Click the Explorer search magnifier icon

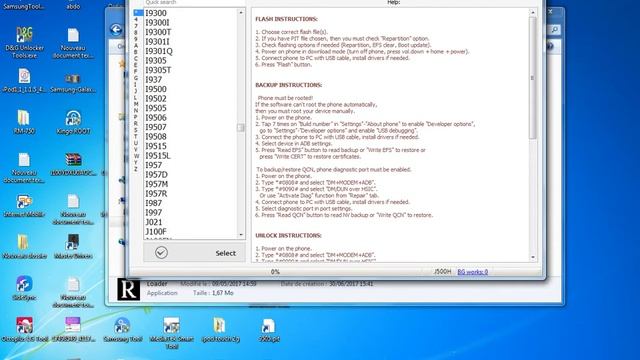[x=555, y=29]
